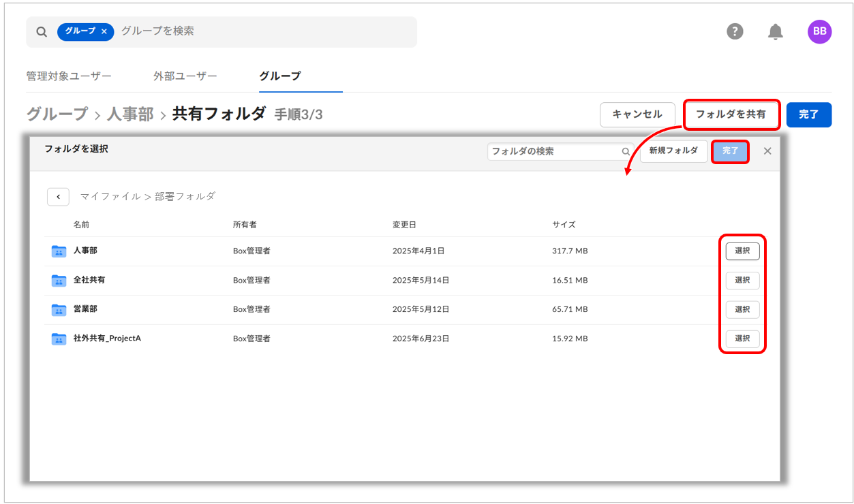Click the フォルダを共有 button
The width and height of the screenshot is (854, 504).
pos(731,114)
